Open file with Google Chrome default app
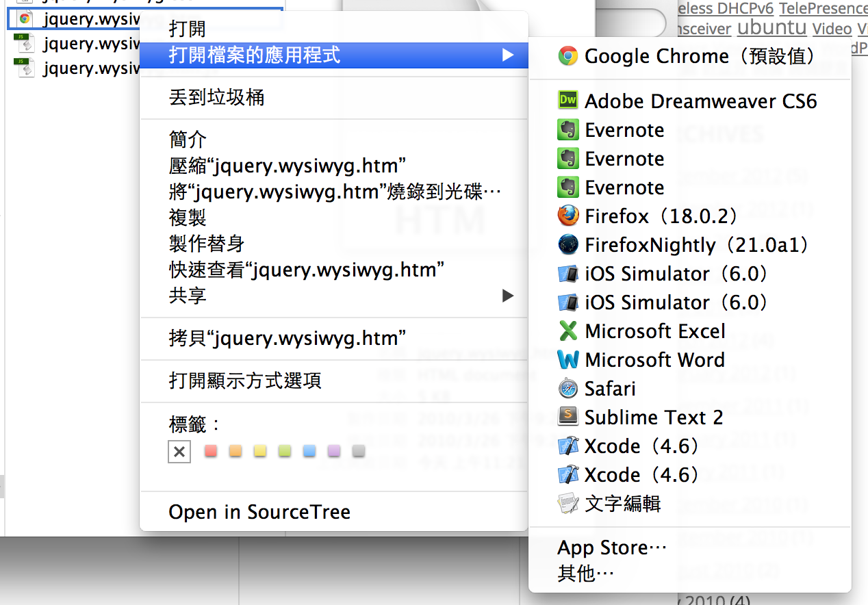 click(690, 56)
